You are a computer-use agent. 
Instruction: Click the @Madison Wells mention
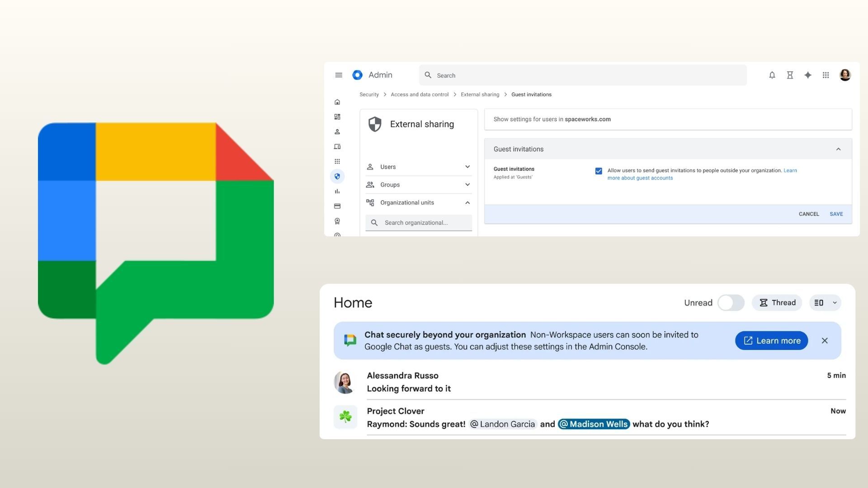pos(594,424)
